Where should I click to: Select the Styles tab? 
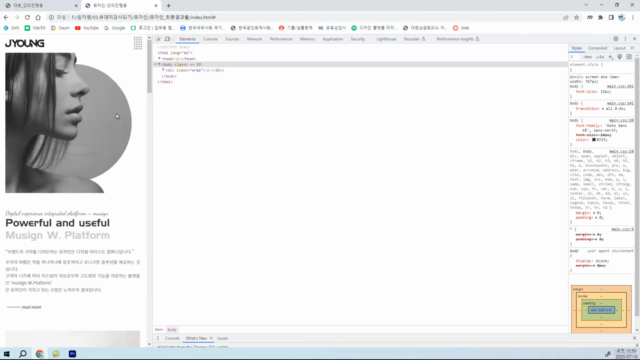click(576, 48)
